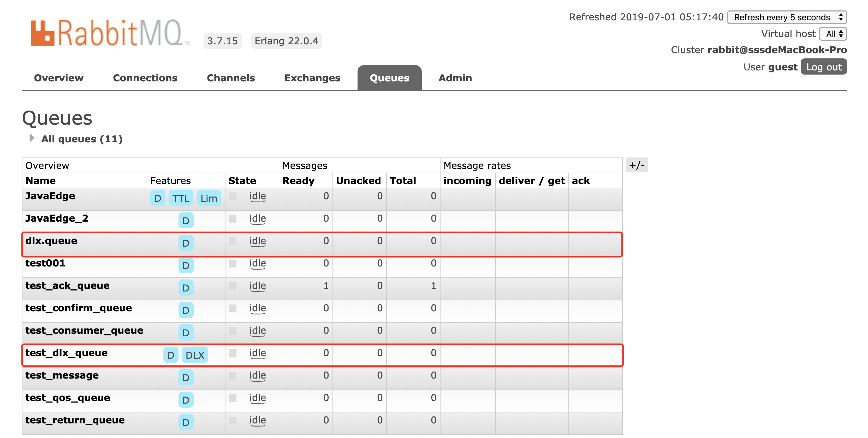Click the TTL feature badge
868x438 pixels.
coord(181,198)
